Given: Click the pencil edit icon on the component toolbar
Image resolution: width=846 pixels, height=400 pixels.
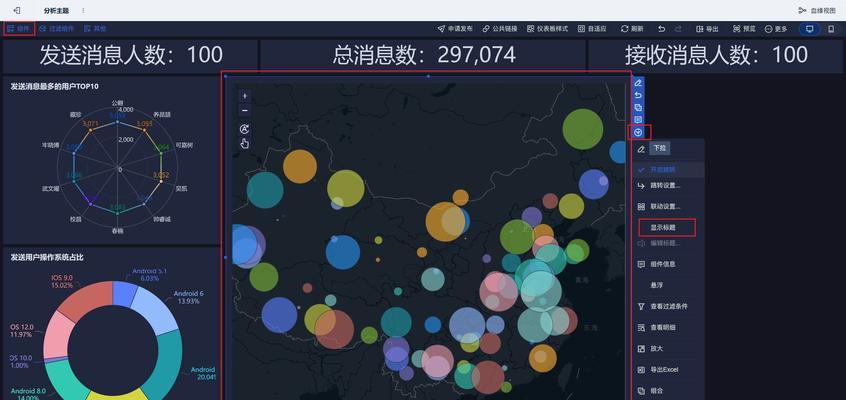Looking at the screenshot, I should point(638,83).
